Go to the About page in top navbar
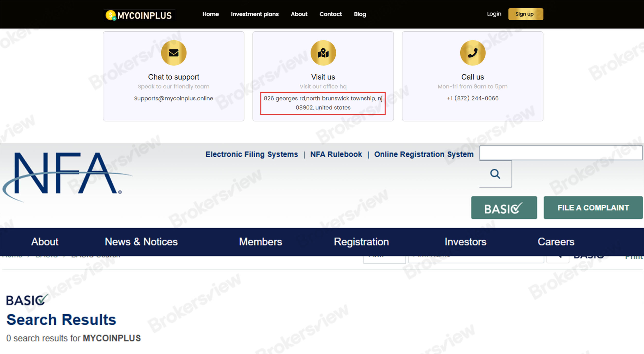The height and width of the screenshot is (354, 644). click(299, 14)
